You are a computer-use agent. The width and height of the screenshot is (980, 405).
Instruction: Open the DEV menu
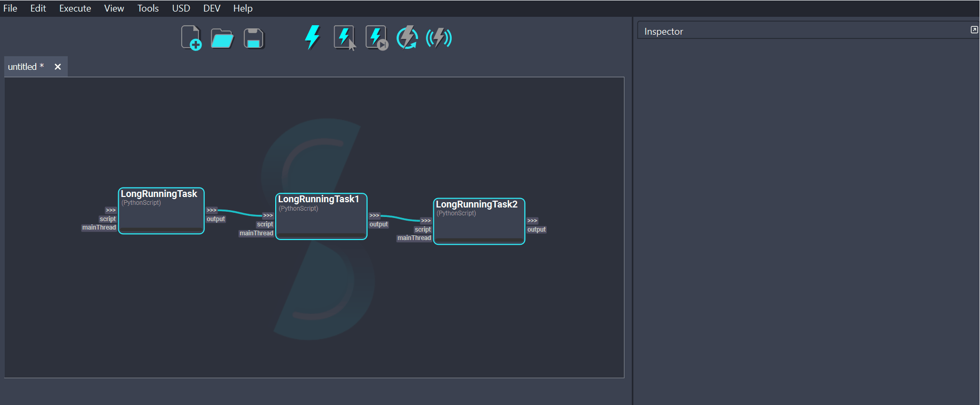click(x=212, y=8)
